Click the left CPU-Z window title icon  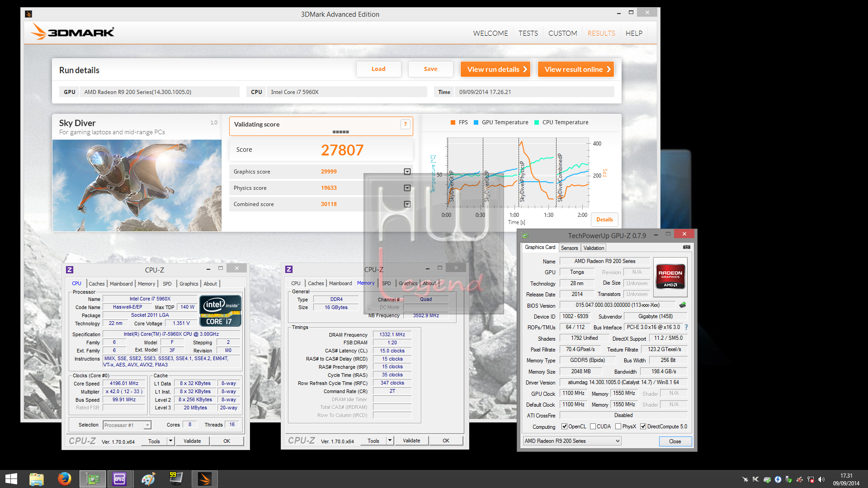coord(70,270)
